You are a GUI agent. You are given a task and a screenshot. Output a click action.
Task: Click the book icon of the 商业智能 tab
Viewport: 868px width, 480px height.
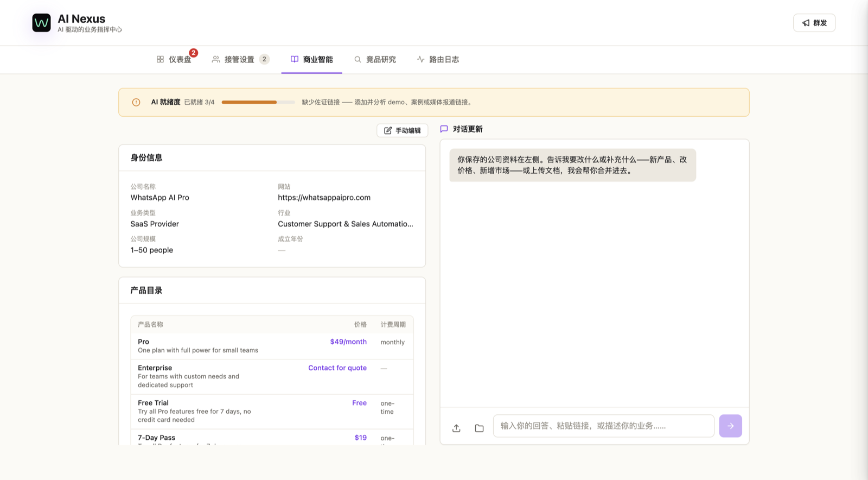[295, 59]
